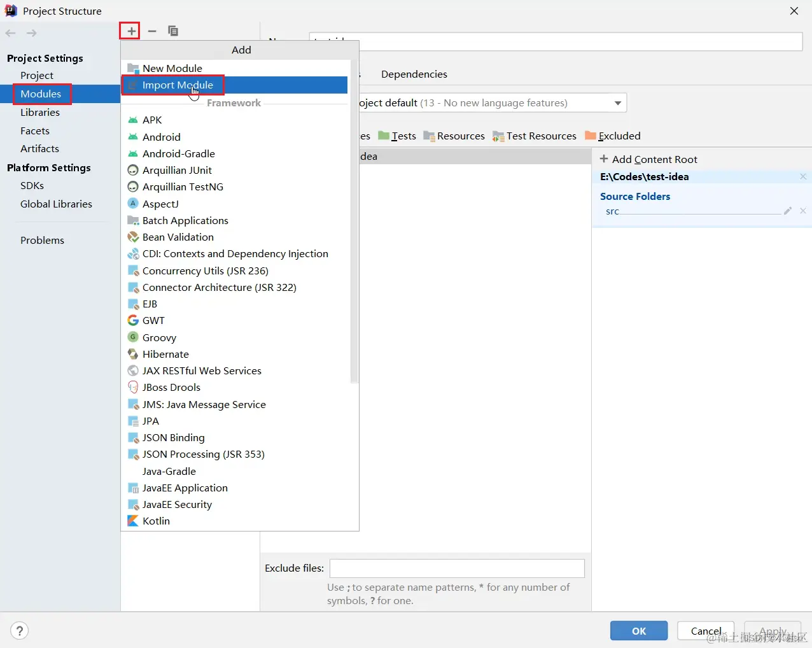Select the Android-Gradle framework

pos(234,153)
